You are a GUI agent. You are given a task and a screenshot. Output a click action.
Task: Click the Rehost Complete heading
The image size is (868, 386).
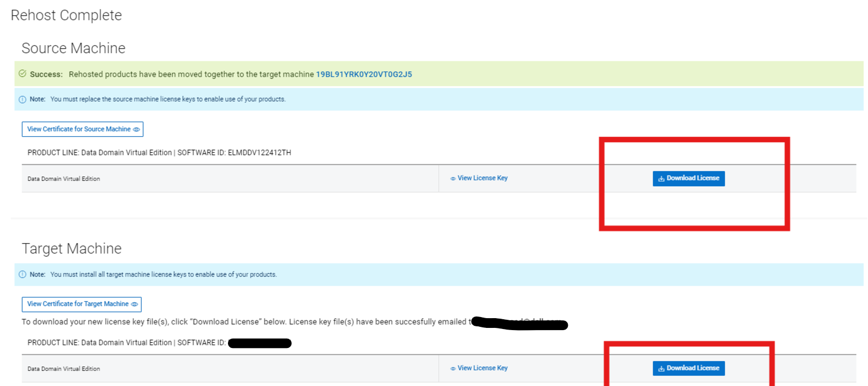click(66, 15)
